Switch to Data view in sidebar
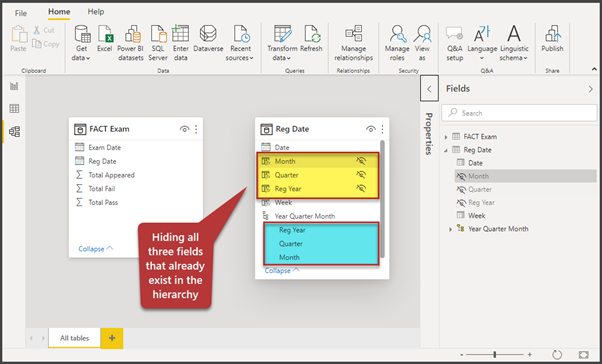 14,109
